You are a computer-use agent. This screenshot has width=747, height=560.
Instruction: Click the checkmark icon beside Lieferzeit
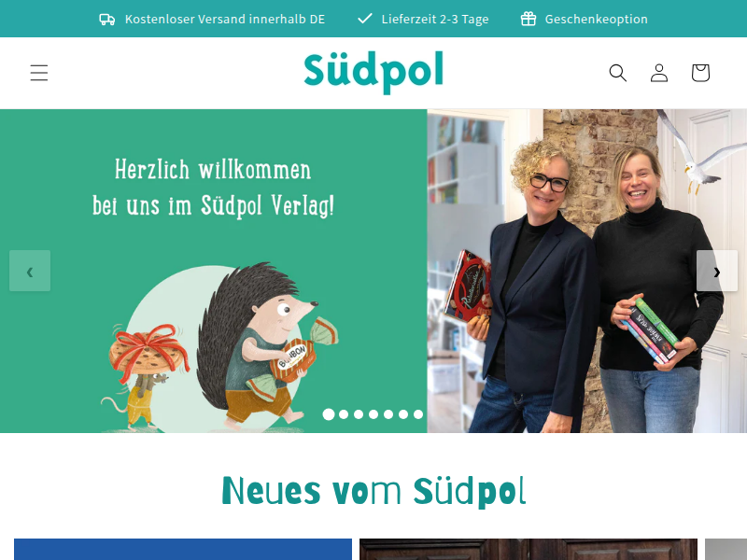tap(365, 19)
